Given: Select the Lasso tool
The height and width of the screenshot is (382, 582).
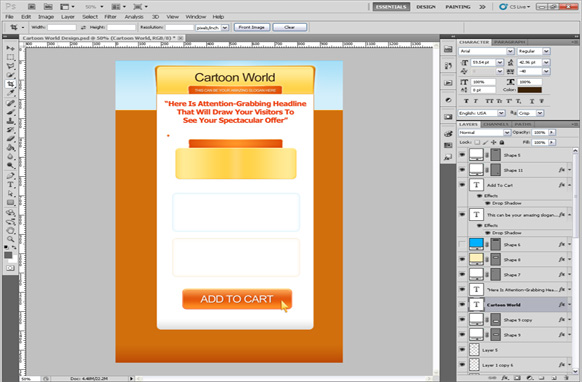Looking at the screenshot, I should (10, 66).
